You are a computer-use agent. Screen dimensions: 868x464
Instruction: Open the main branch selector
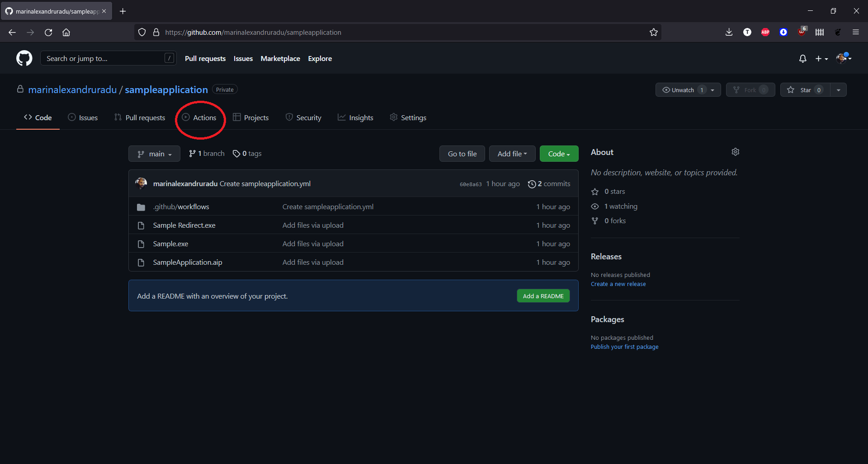[x=154, y=153]
